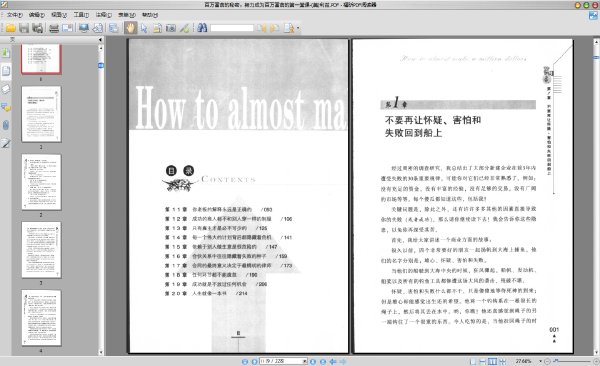Open the search options dropdown arrow
This screenshot has width=600, height=366.
[x=298, y=28]
